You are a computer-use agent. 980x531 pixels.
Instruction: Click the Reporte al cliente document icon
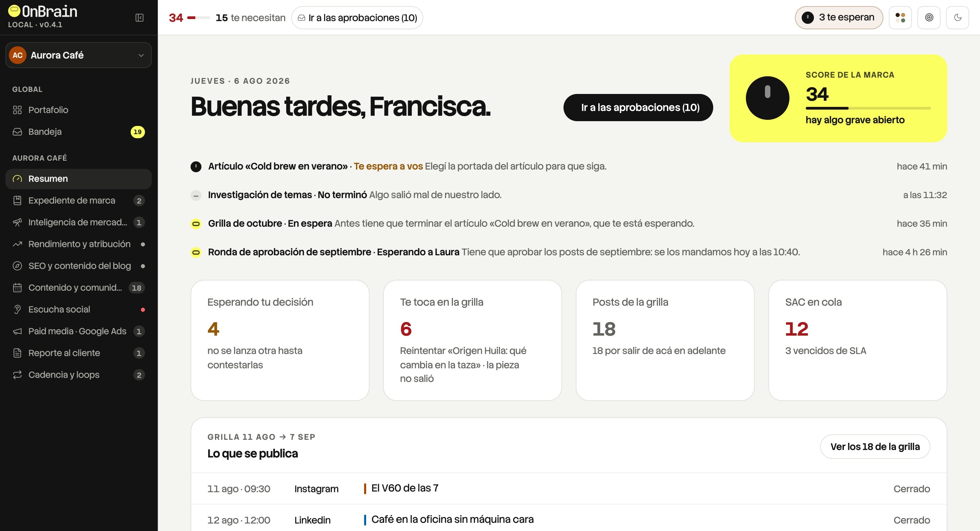(17, 353)
